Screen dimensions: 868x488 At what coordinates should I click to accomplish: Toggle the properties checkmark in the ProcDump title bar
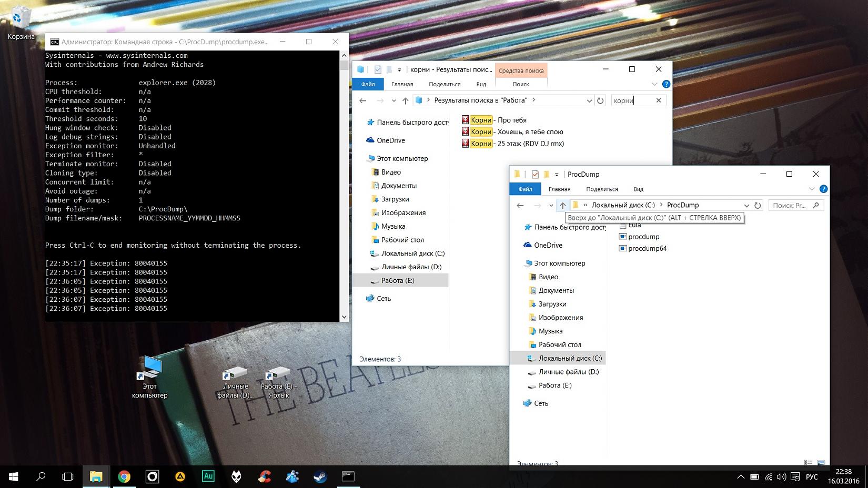pyautogui.click(x=535, y=175)
